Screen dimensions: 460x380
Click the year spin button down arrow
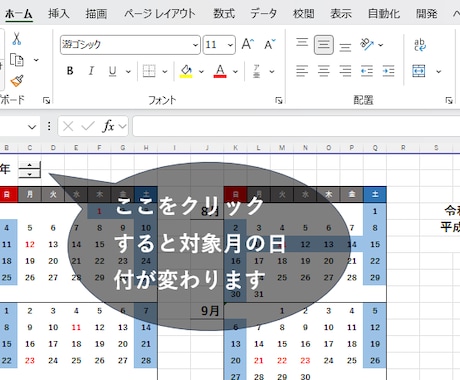coord(30,174)
